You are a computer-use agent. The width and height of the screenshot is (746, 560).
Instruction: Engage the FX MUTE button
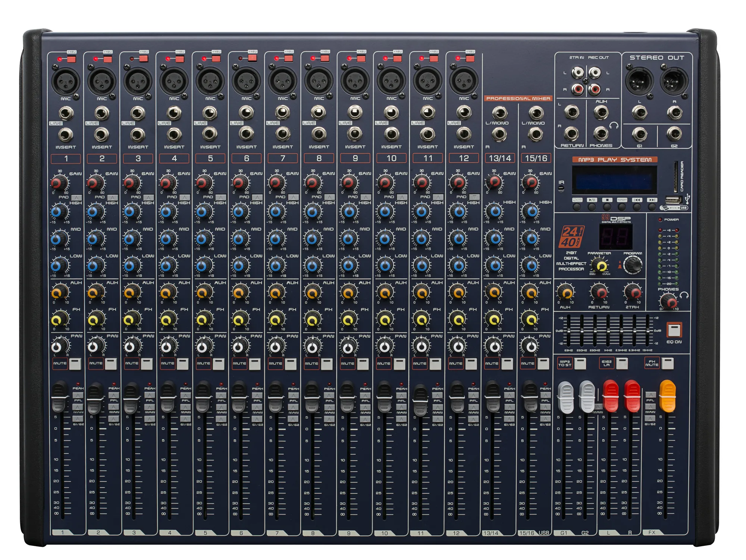(x=668, y=363)
